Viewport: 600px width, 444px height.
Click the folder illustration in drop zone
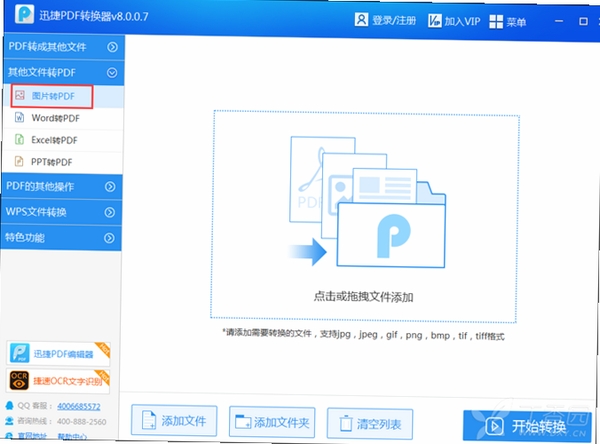[367, 202]
